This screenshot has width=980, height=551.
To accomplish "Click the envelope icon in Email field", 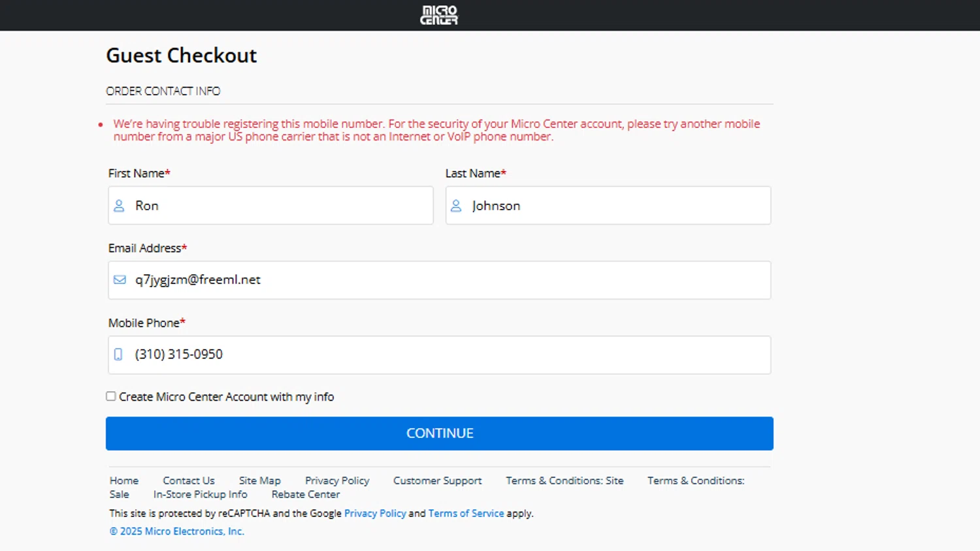I will click(120, 280).
